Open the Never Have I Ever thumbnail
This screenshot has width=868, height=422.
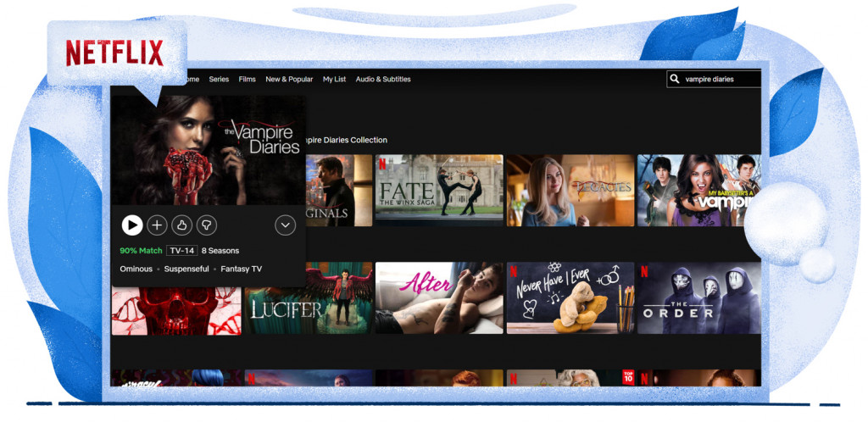(570, 298)
